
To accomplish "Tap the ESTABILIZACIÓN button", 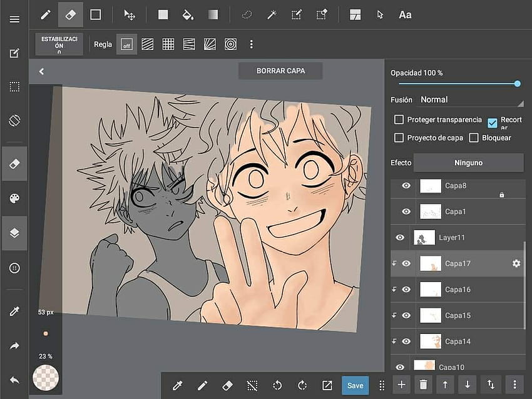I will (59, 44).
